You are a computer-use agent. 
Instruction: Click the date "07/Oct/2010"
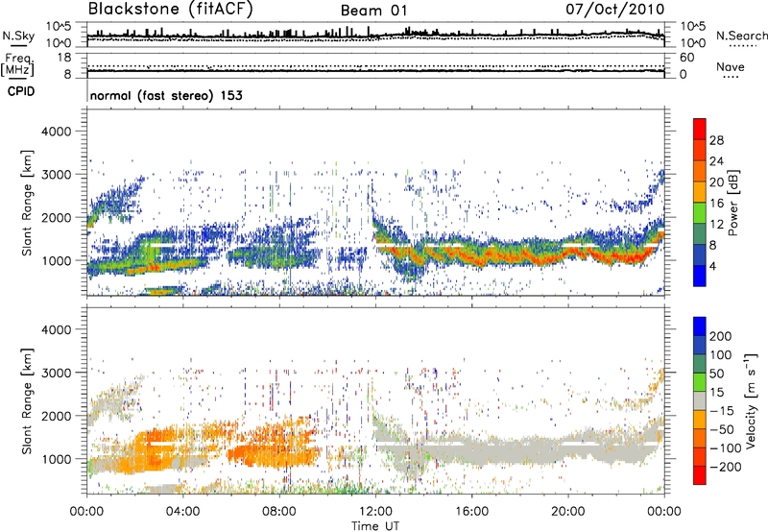[614, 10]
